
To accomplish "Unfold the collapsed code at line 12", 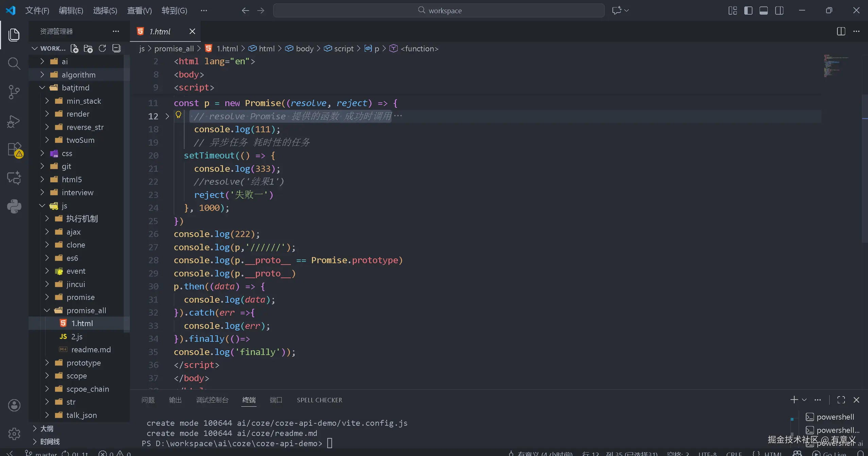I will (x=167, y=116).
